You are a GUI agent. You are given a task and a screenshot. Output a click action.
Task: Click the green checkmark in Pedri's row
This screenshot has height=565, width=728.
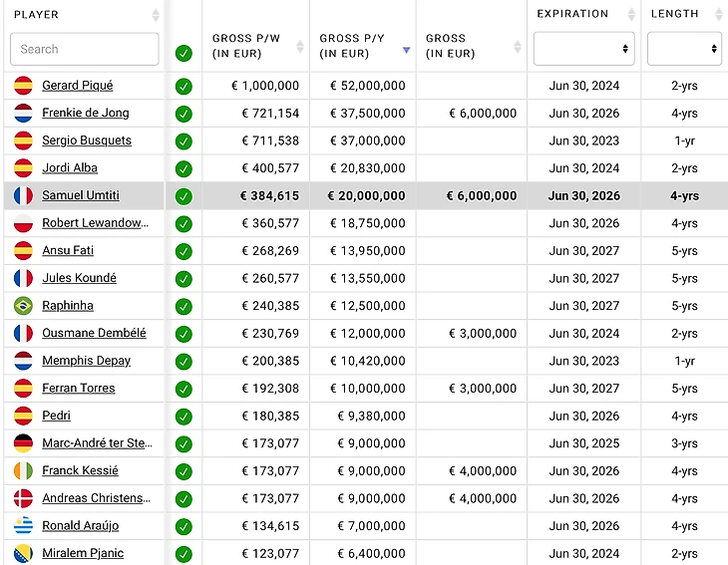point(183,417)
